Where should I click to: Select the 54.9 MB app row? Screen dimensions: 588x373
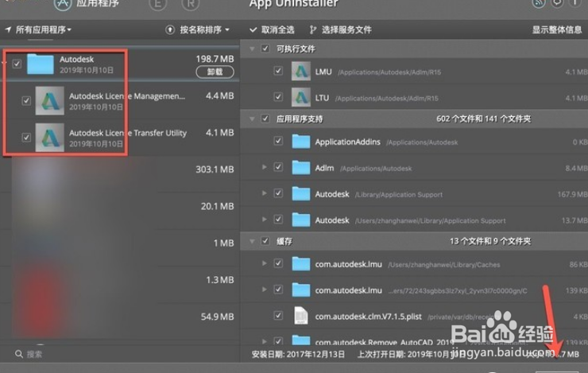pyautogui.click(x=120, y=321)
